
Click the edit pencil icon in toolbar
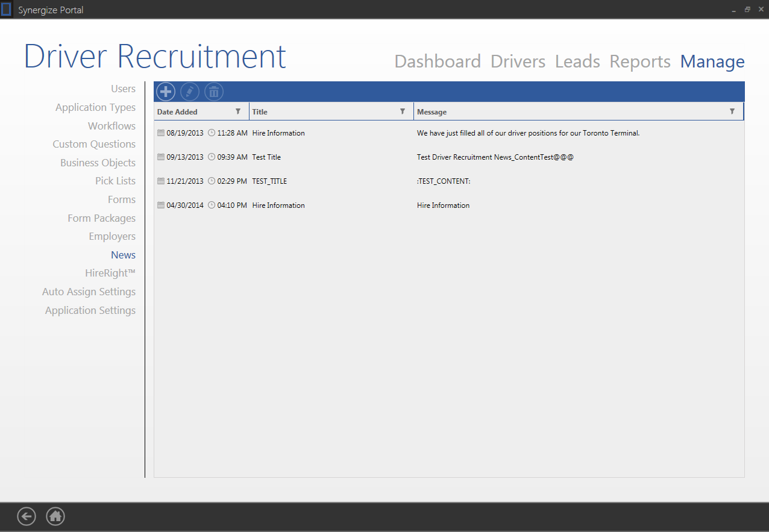(x=190, y=92)
